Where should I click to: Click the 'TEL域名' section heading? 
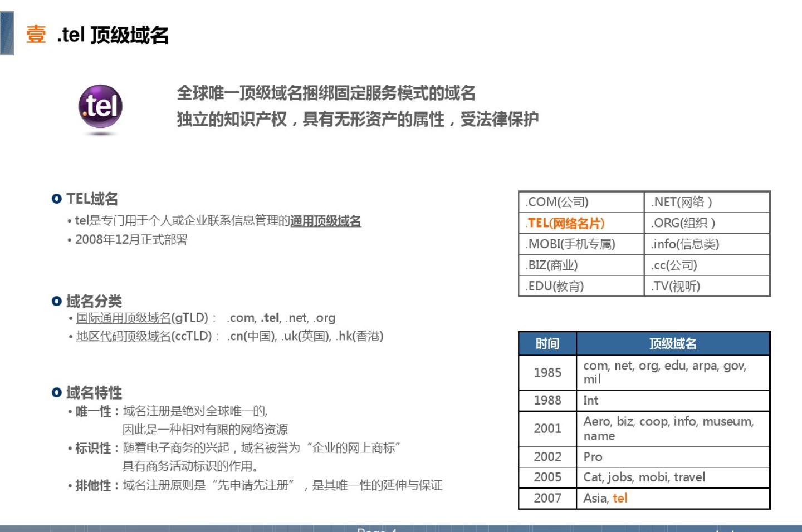[92, 199]
